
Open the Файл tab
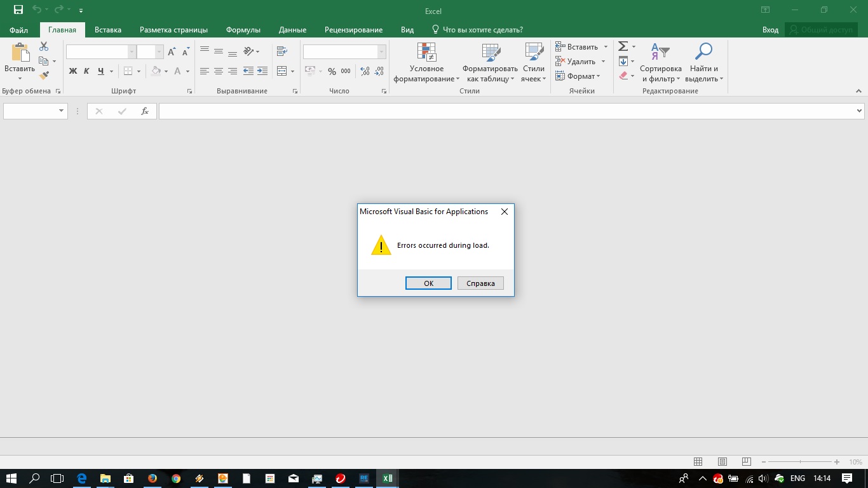click(x=18, y=30)
